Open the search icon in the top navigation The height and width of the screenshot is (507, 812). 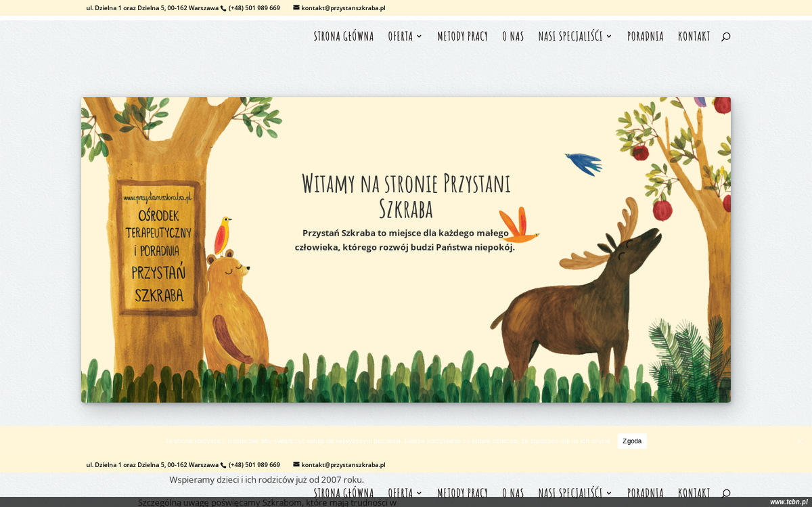coord(725,37)
